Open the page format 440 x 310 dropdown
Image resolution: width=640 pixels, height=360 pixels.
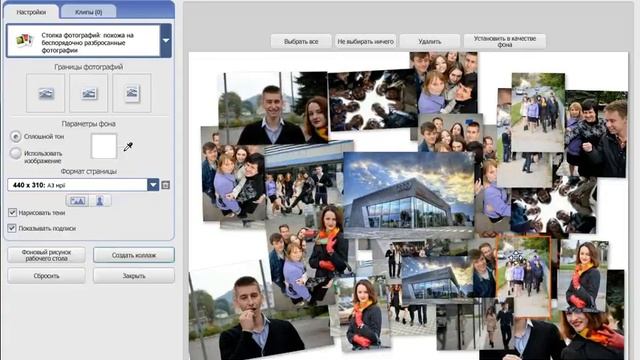83,185
